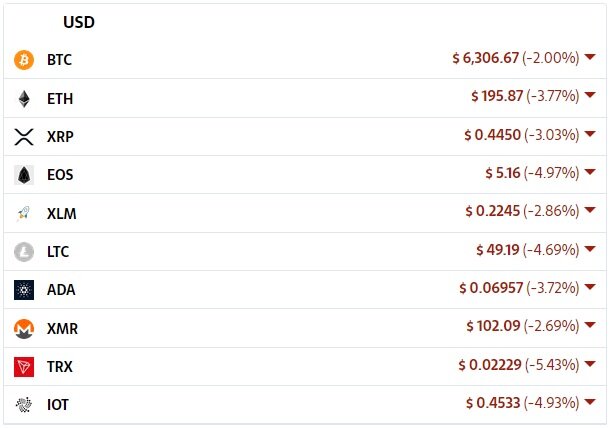Click the Cardano ADA icon

(x=24, y=290)
